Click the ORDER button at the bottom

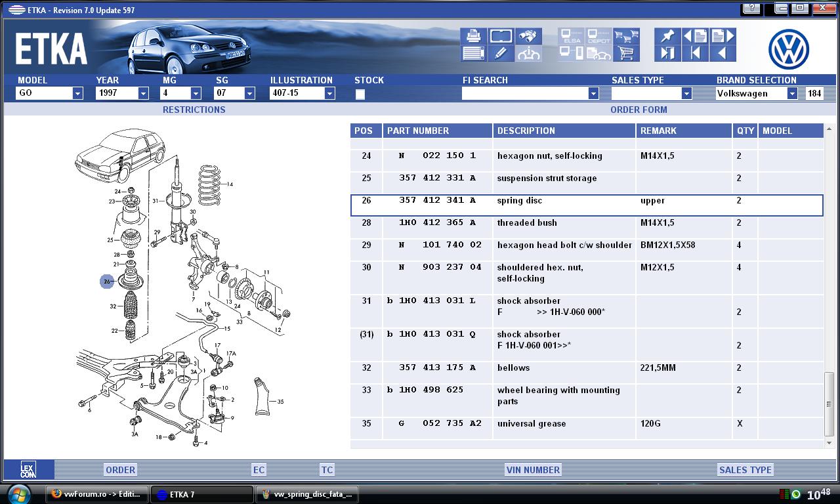(x=121, y=470)
